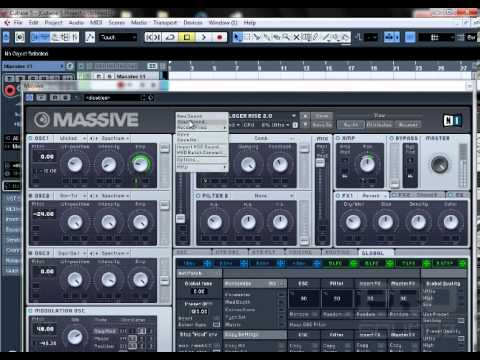Click the Copy Settings header in Global tab
Screen dimensions: 480x360
[x=255, y=334]
